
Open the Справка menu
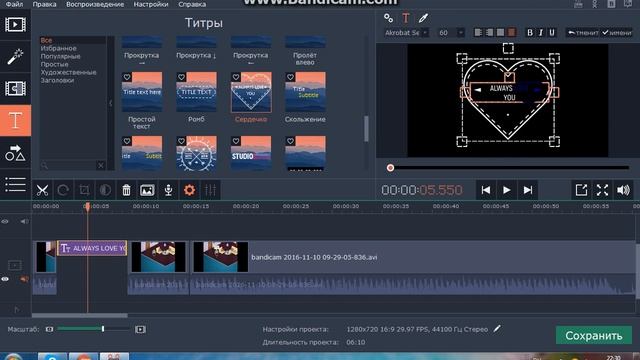click(x=192, y=4)
